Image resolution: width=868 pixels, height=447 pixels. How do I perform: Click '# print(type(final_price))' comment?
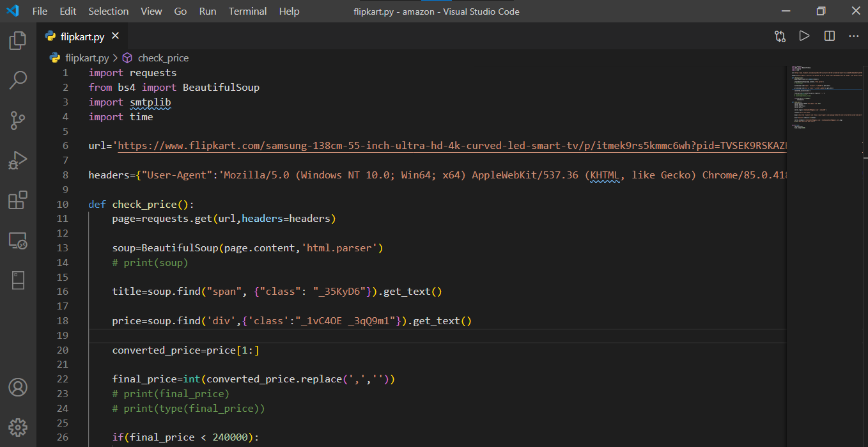tap(189, 409)
